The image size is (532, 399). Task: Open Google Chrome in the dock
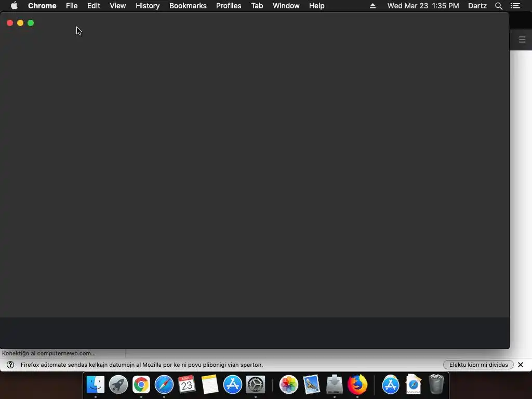[141, 384]
